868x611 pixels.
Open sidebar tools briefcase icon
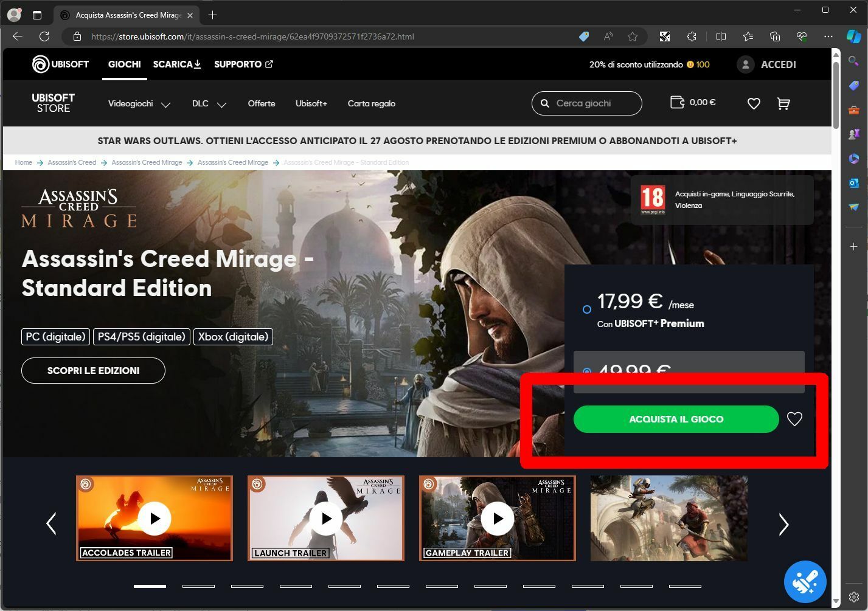point(854,110)
